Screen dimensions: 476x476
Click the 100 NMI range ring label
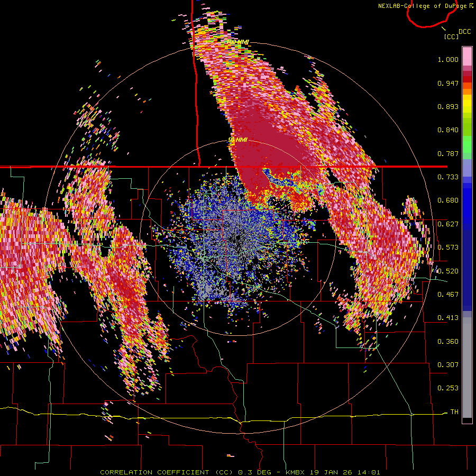coord(238,42)
